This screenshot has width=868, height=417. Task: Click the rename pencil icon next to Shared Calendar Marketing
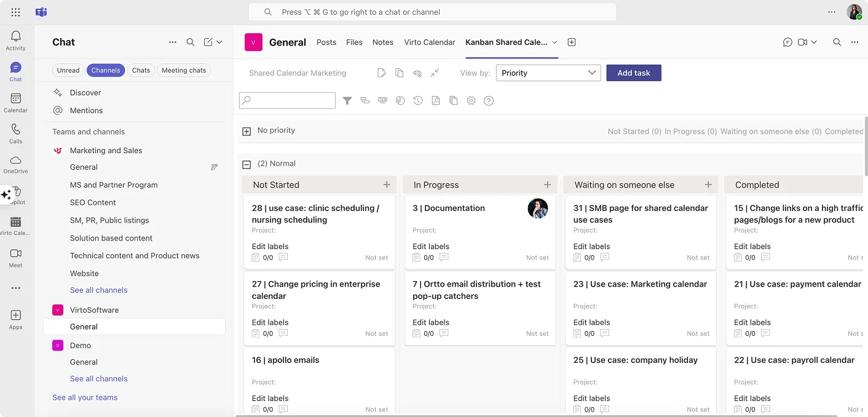point(382,73)
